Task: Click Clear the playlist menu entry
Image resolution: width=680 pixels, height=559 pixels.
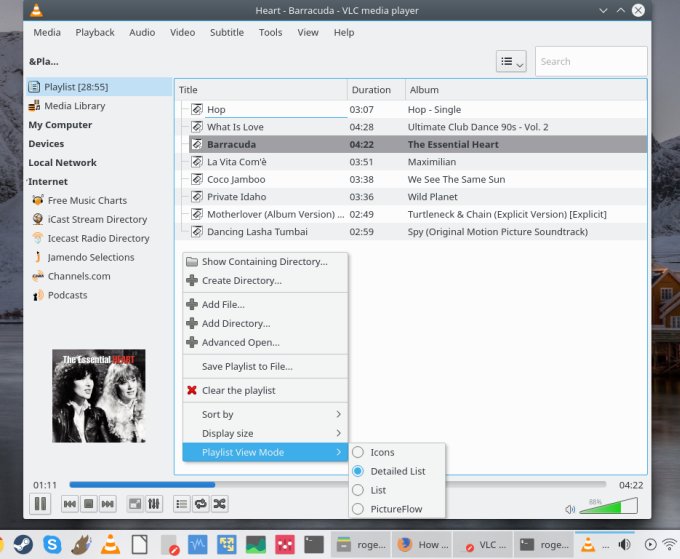Action: pos(238,390)
